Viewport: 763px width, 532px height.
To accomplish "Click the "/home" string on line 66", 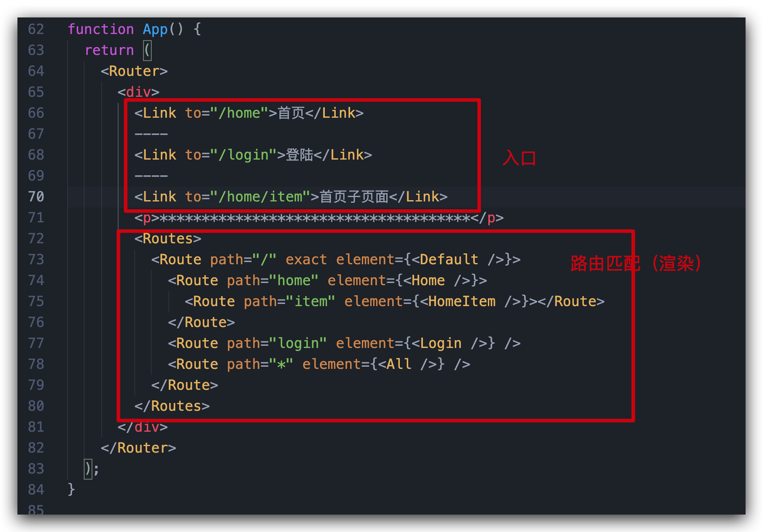I will point(239,113).
